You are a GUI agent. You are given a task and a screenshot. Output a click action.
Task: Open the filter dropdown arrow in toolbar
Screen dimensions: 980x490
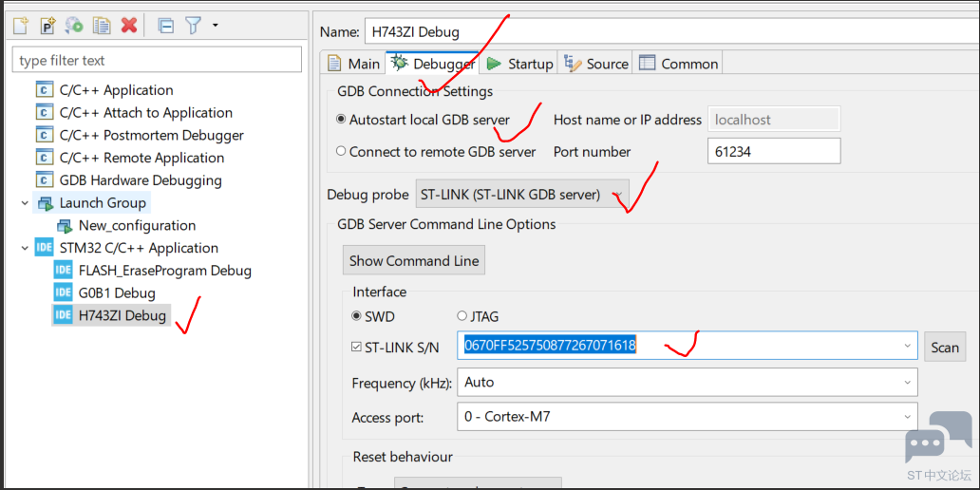[x=215, y=26]
